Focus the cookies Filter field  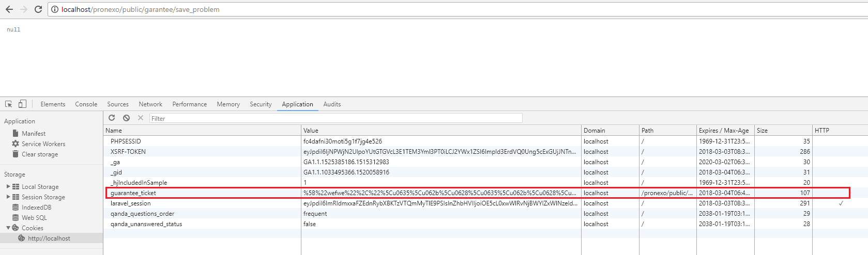pyautogui.click(x=336, y=118)
